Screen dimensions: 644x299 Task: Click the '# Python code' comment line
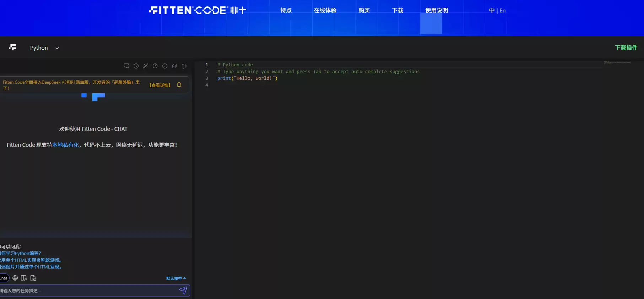(235, 65)
